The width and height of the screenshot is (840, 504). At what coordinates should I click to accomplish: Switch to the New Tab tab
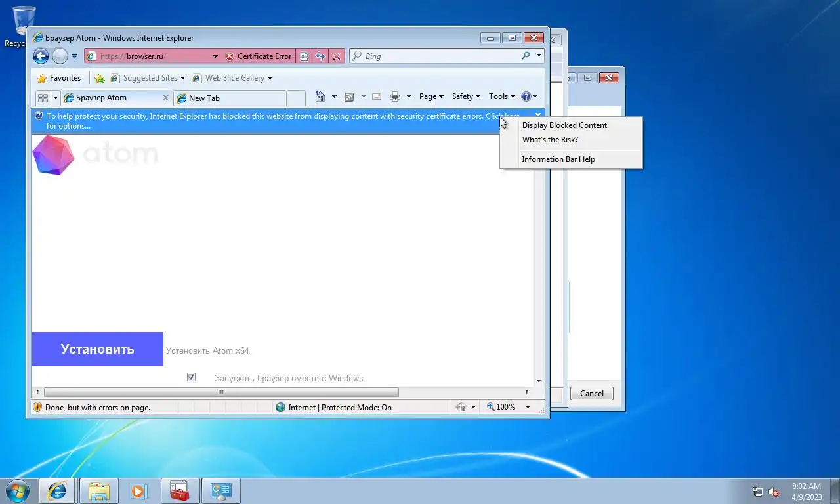[230, 98]
